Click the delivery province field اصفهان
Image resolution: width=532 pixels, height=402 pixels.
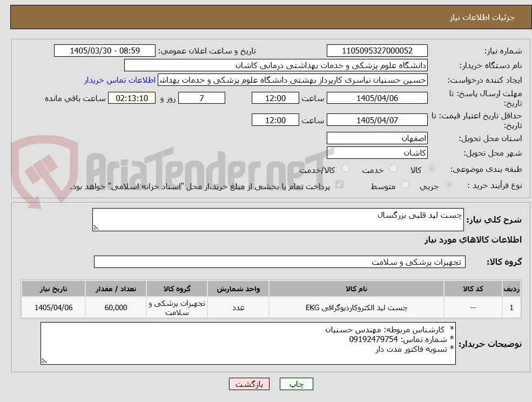pos(377,138)
